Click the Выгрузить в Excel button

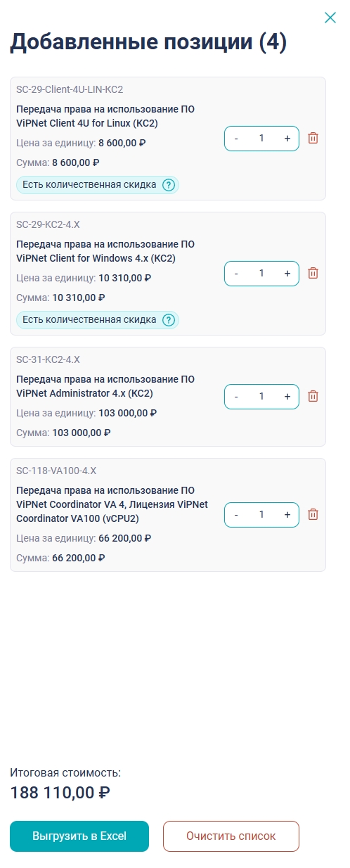tap(79, 836)
